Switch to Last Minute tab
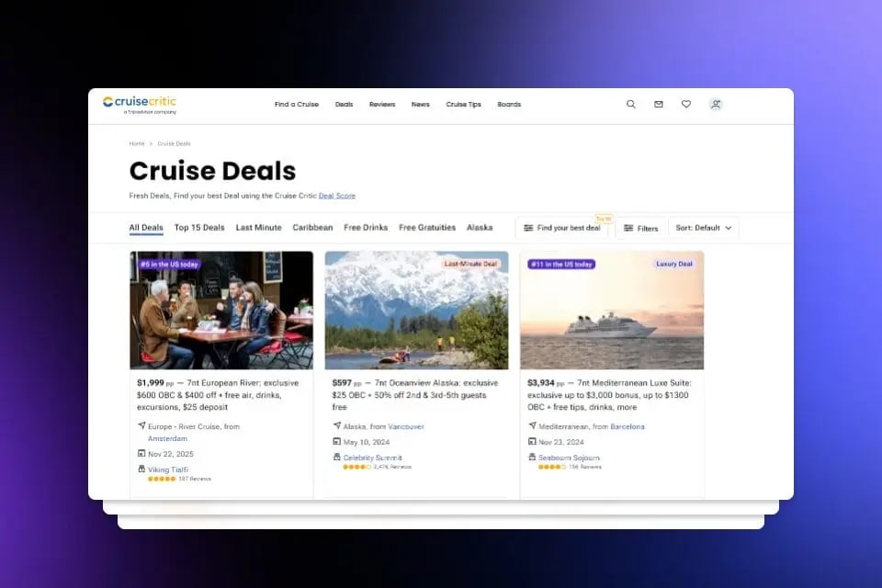Image resolution: width=882 pixels, height=588 pixels. tap(259, 228)
